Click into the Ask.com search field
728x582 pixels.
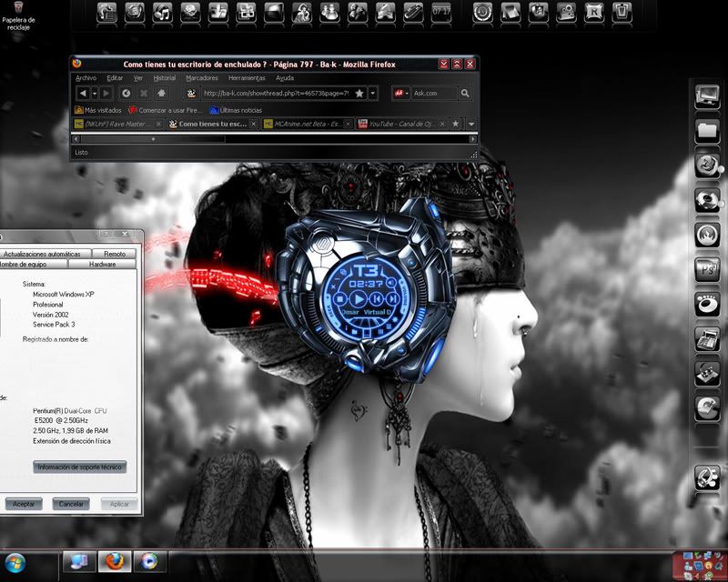434,94
